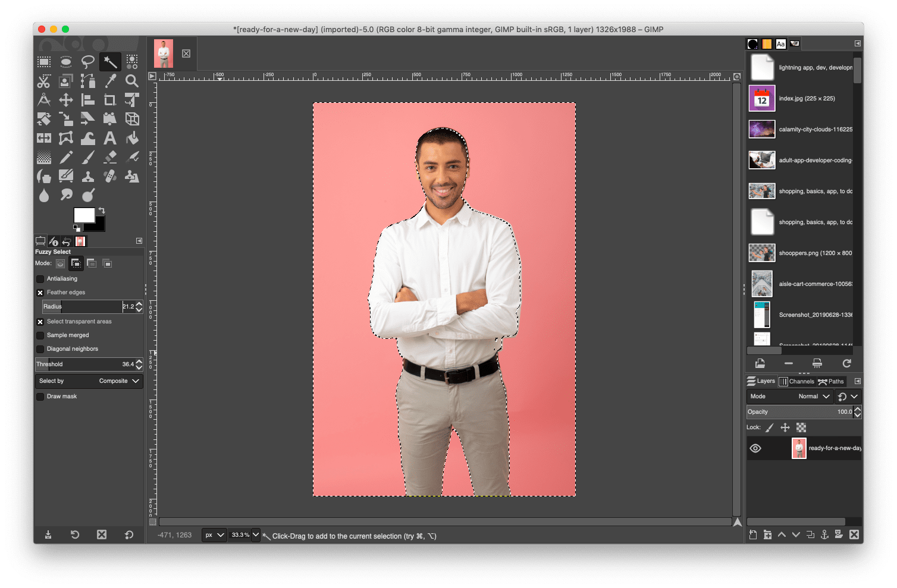Image resolution: width=897 pixels, height=588 pixels.
Task: Toggle the lock alpha channel checkerboard icon
Action: coord(801,427)
